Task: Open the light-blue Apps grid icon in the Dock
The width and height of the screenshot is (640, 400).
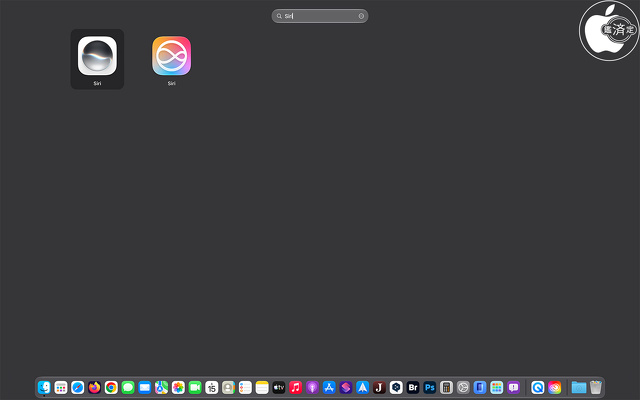Action: click(496, 387)
